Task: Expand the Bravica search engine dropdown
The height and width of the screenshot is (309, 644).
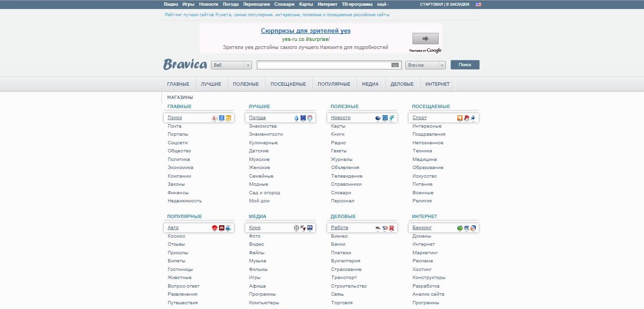Action: click(425, 65)
